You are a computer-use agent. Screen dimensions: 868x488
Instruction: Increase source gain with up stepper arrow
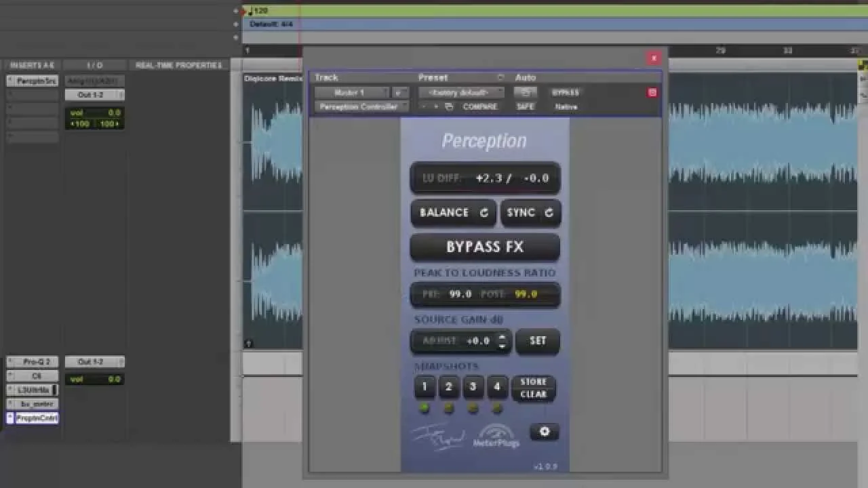pos(502,337)
